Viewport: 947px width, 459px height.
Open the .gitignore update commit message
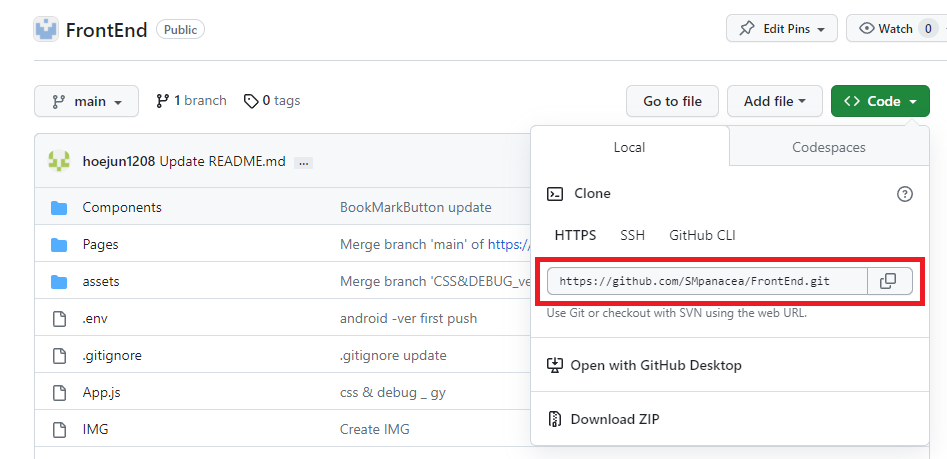393,356
